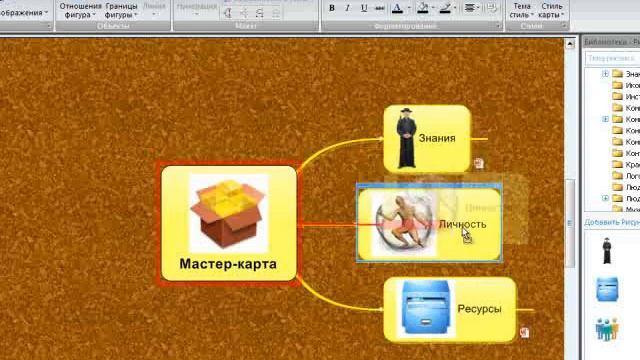
Task: Choose the people group thumbnail in the library
Action: (607, 329)
